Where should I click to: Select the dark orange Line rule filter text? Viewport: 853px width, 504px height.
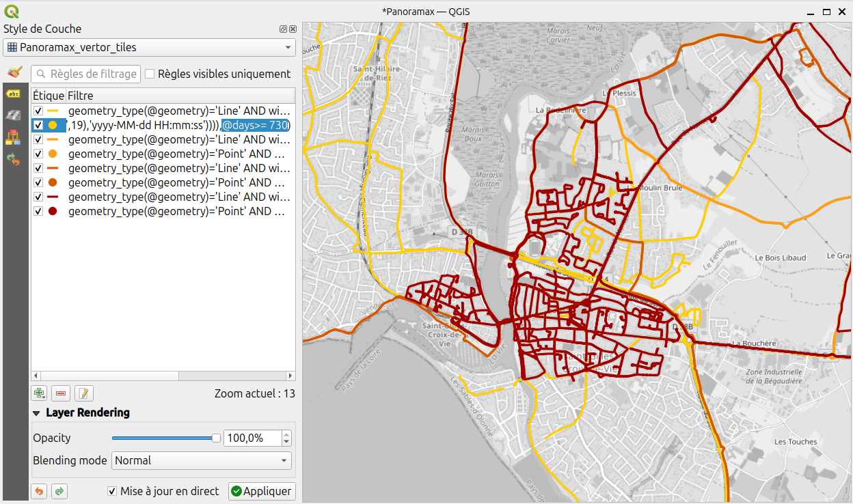coord(179,168)
